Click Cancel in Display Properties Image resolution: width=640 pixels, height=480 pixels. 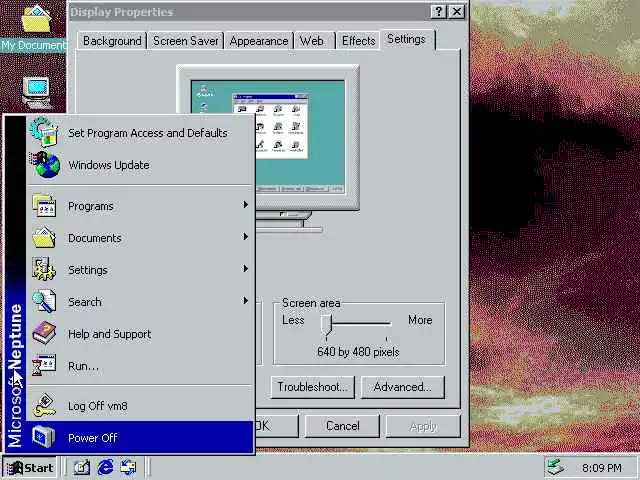coord(342,426)
